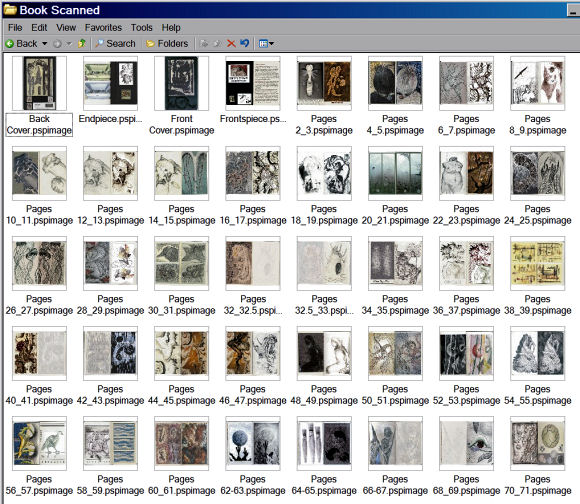Click the Copy To toolbar icon
Viewport: 580px width, 504px height.
(x=217, y=44)
